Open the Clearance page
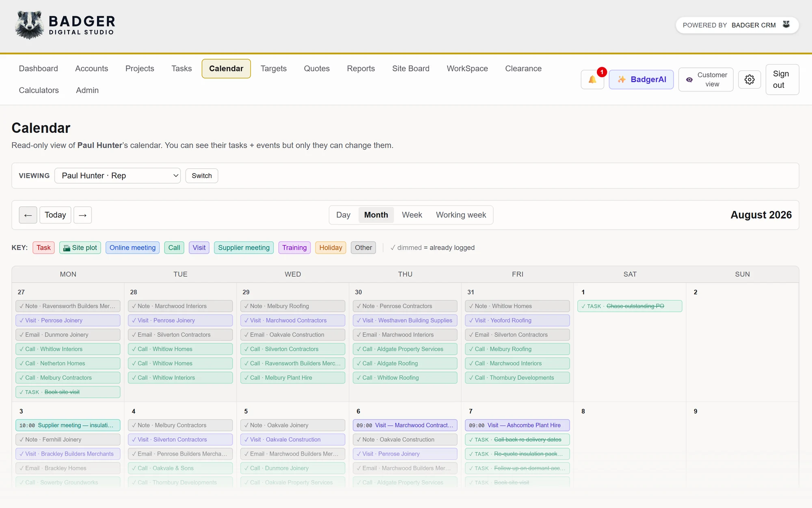 tap(523, 69)
